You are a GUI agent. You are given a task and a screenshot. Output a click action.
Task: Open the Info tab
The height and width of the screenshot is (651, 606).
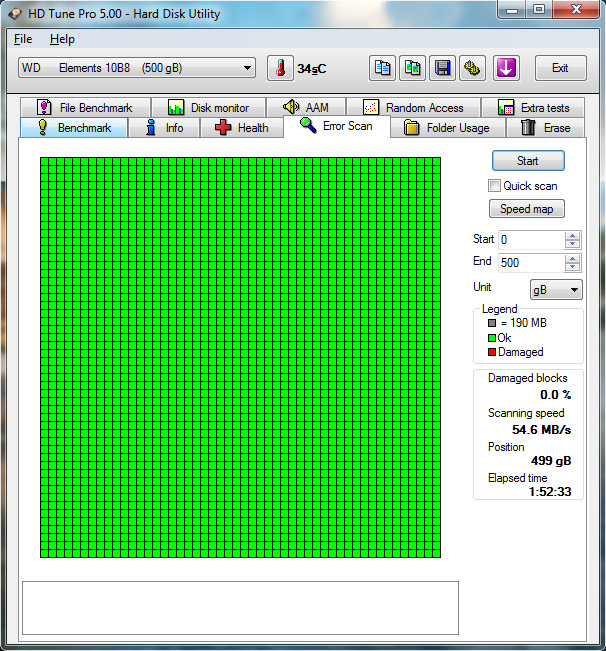(164, 127)
